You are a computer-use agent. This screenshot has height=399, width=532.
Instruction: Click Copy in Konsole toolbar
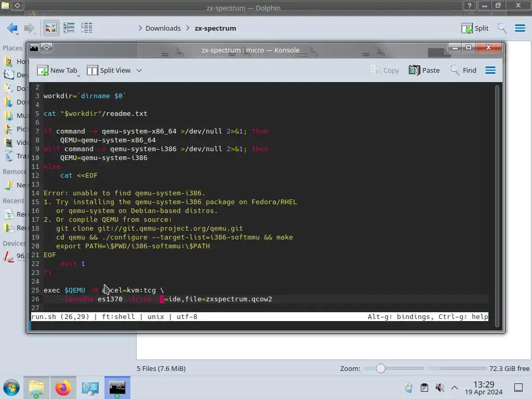[385, 70]
